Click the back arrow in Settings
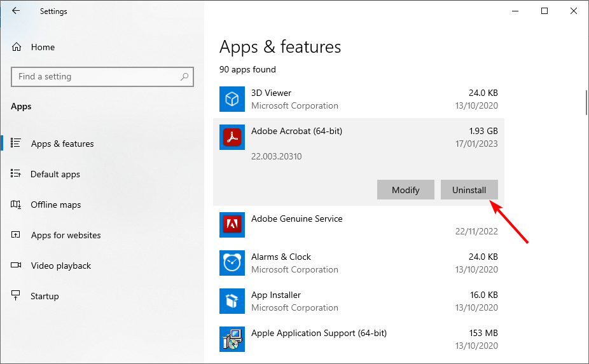Image resolution: width=589 pixels, height=364 pixels. pyautogui.click(x=16, y=11)
